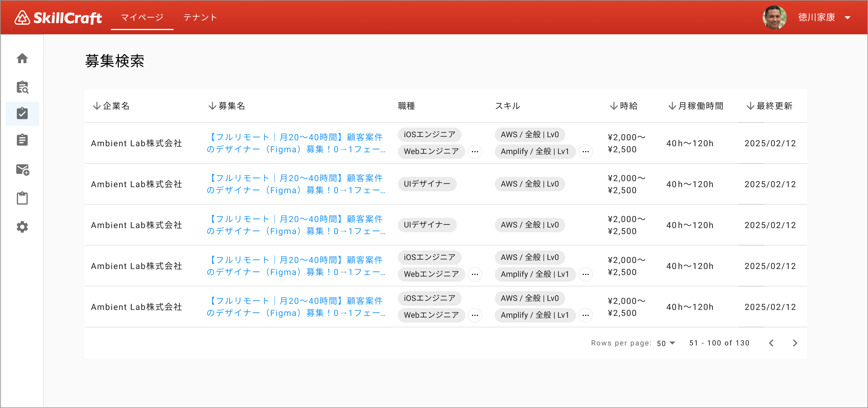Click Ambient Lab株式会社 in third row
Viewport: 868px width, 408px height.
coord(136,225)
